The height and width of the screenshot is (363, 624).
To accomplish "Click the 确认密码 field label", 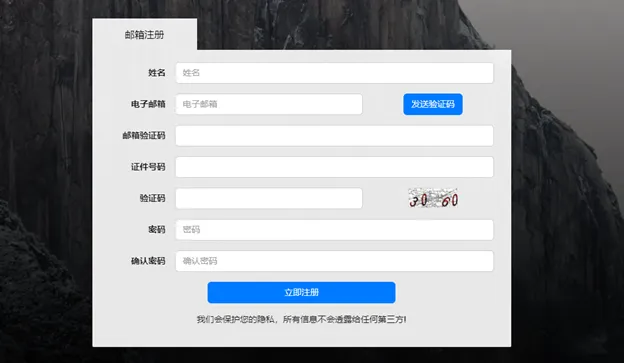I will point(148,261).
